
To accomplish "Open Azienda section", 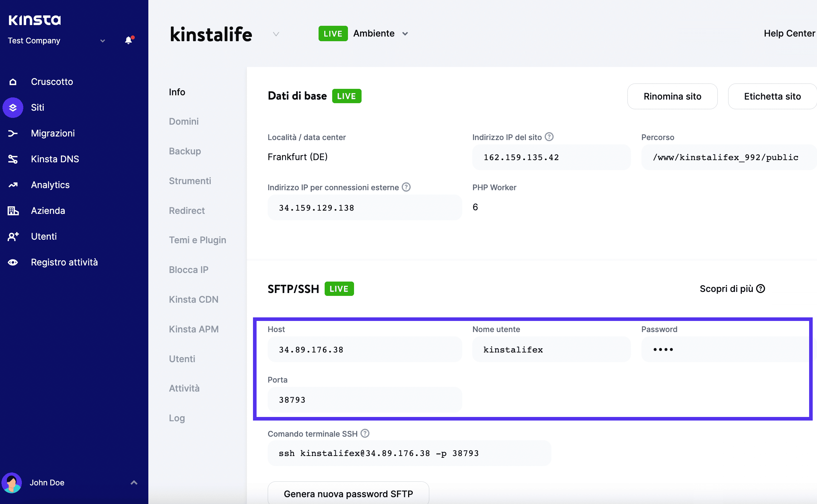I will pos(48,211).
